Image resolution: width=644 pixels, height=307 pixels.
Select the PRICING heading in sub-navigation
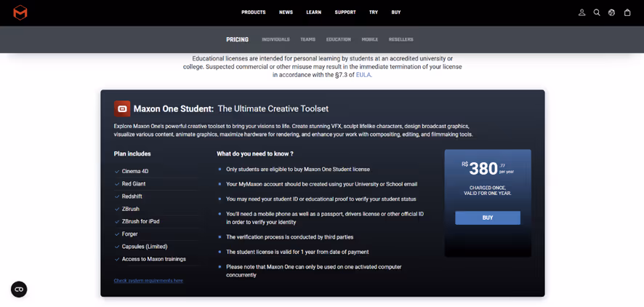click(x=238, y=39)
